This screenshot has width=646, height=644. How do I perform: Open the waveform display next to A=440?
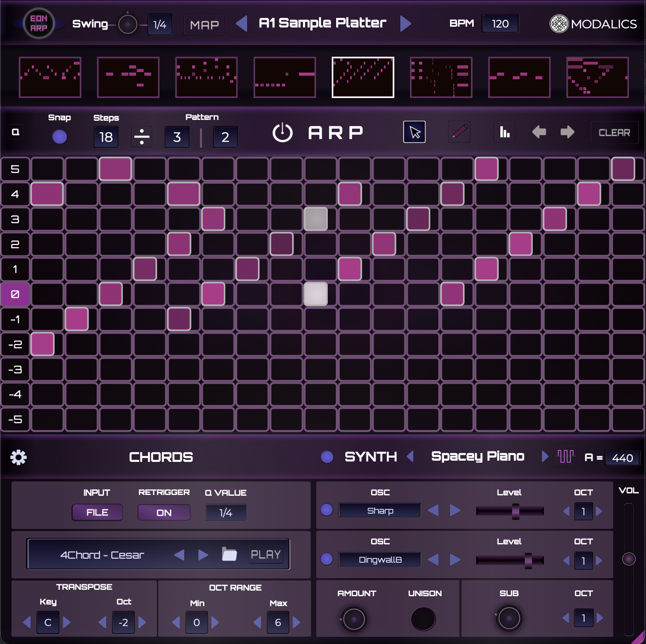click(x=566, y=457)
